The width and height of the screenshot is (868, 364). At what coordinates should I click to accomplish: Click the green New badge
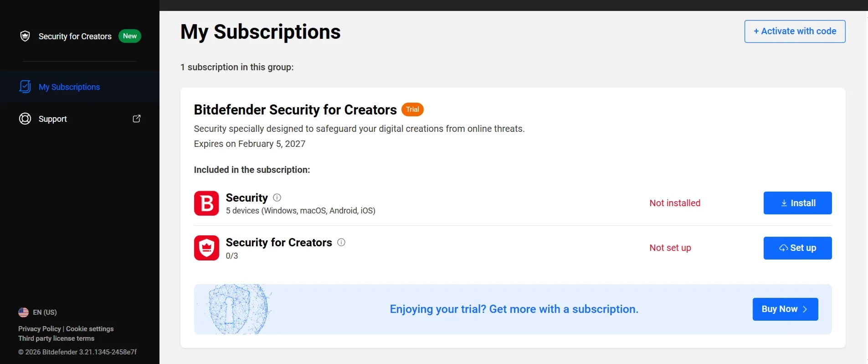130,36
